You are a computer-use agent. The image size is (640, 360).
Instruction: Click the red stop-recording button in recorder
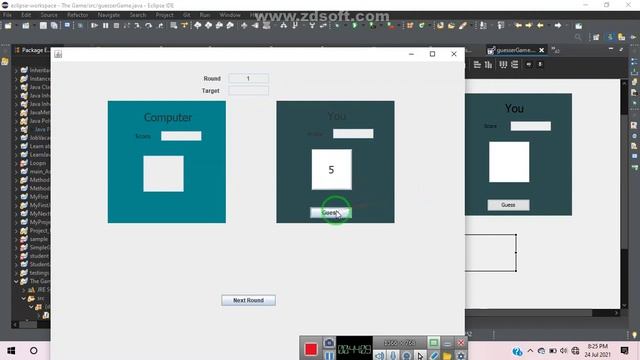click(x=311, y=349)
